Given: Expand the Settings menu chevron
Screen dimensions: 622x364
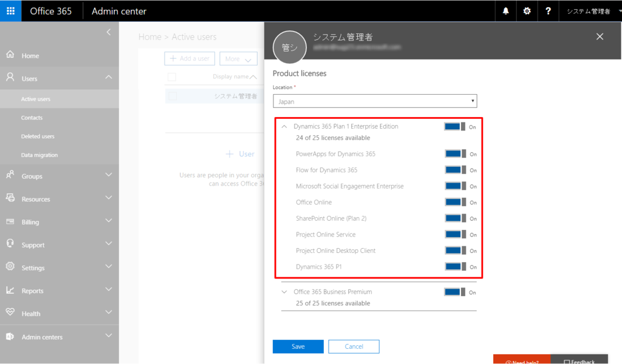Looking at the screenshot, I should [108, 266].
